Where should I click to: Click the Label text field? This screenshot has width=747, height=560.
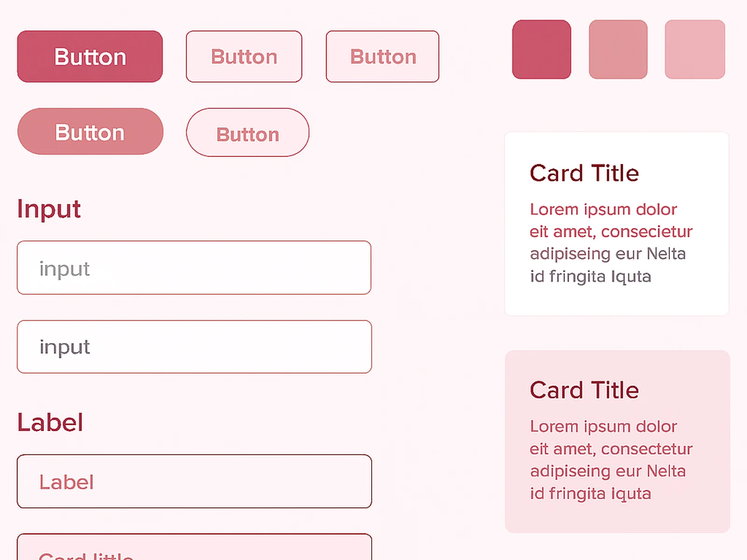point(194,482)
